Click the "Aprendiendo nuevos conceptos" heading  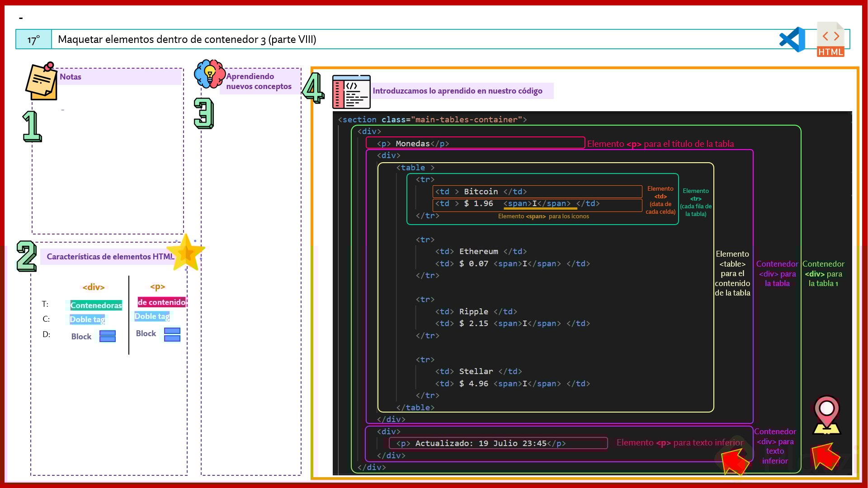click(259, 81)
